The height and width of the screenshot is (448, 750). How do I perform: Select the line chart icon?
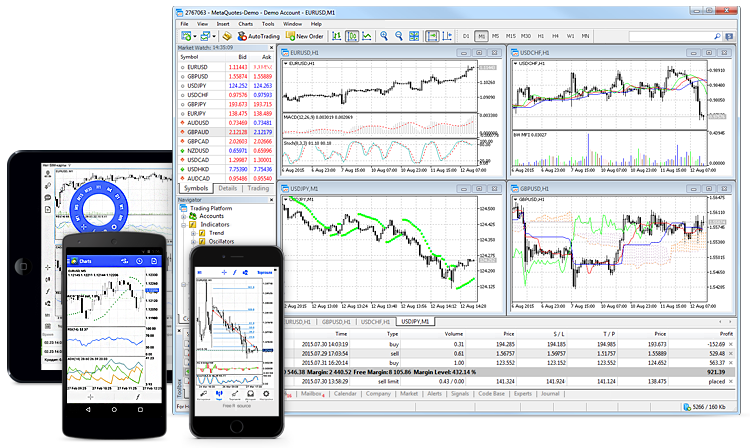click(368, 36)
